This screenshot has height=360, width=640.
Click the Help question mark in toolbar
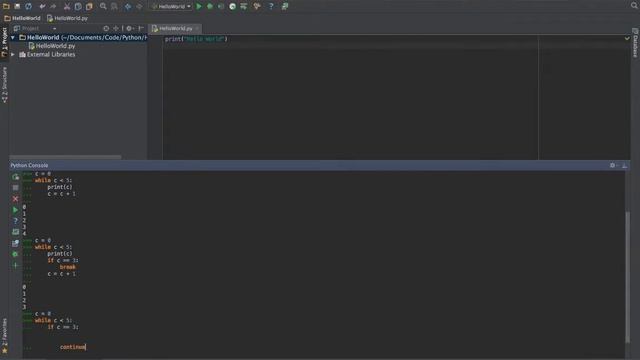click(x=271, y=7)
